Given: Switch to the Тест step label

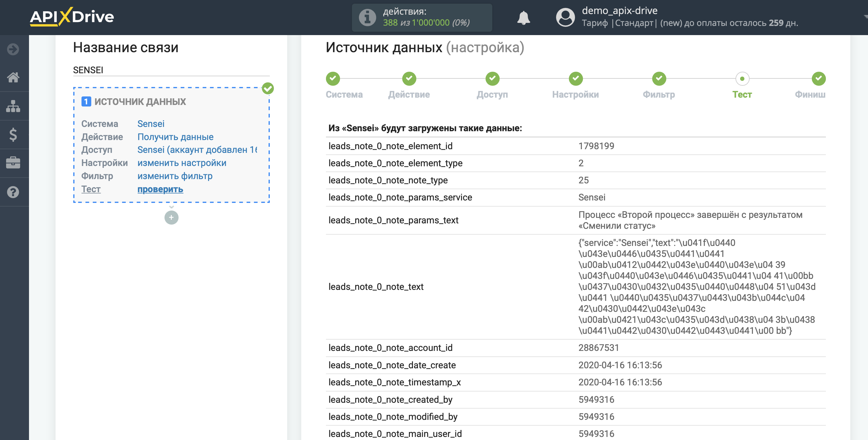Looking at the screenshot, I should (742, 94).
